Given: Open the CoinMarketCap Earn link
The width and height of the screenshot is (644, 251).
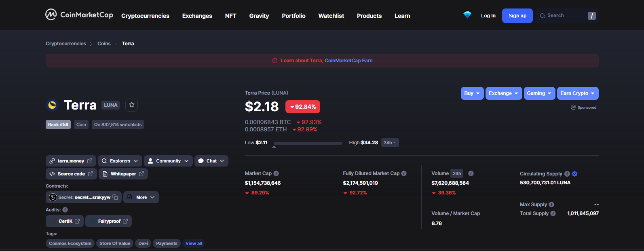Looking at the screenshot, I should (348, 61).
